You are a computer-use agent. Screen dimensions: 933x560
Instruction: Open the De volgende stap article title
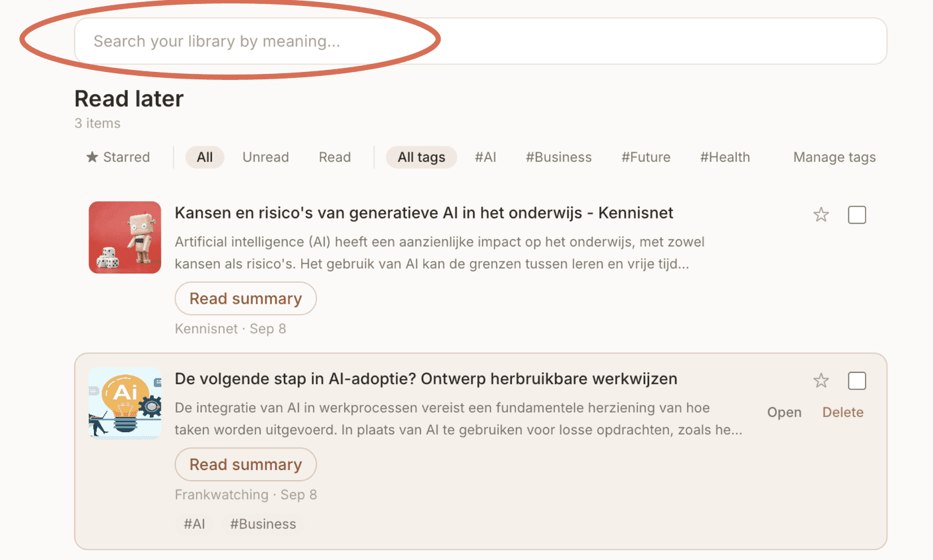point(426,379)
